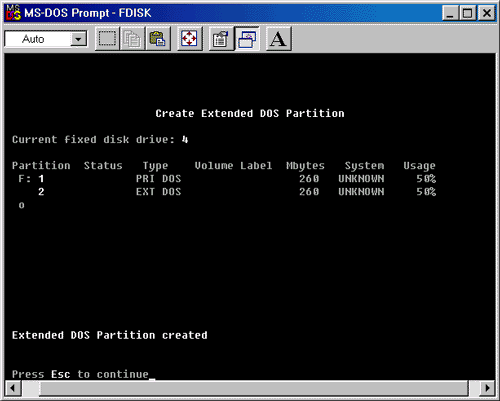Screen dimensions: 500x401
Task: Open the Properties toolbar icon
Action: [x=221, y=39]
